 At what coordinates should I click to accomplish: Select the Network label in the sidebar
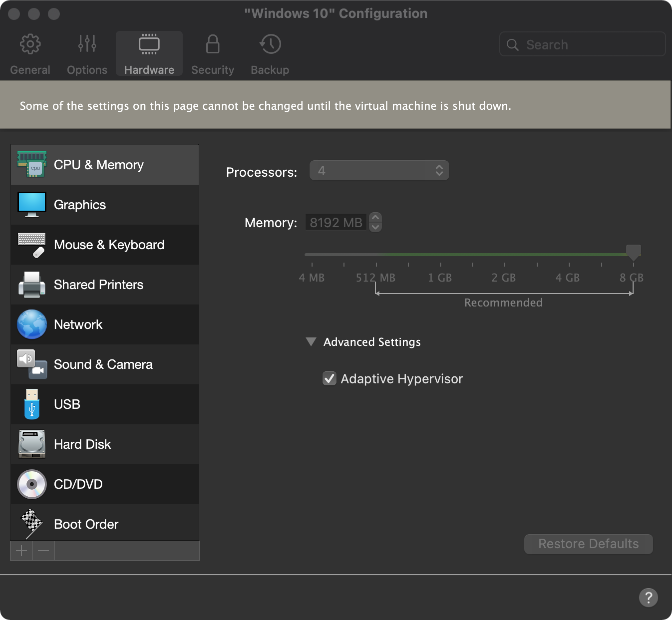pyautogui.click(x=78, y=324)
